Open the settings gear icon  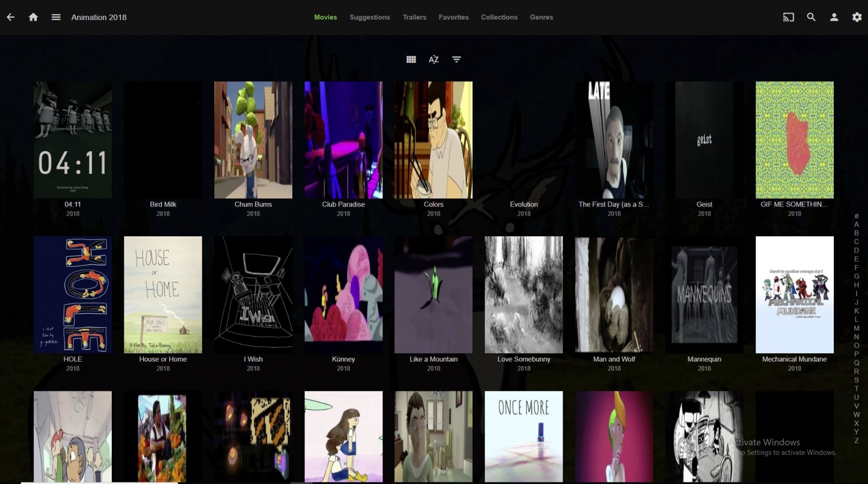(x=857, y=17)
